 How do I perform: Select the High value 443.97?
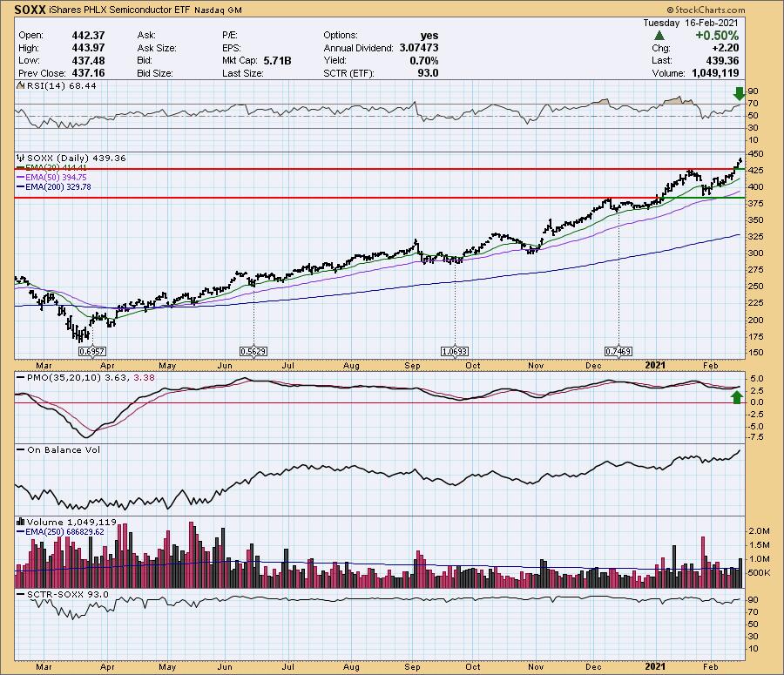click(x=89, y=48)
